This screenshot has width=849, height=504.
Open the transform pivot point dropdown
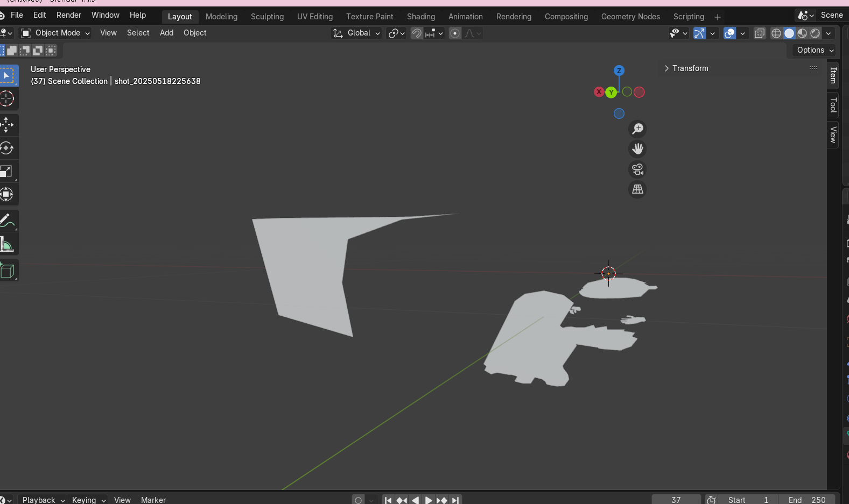[396, 33]
